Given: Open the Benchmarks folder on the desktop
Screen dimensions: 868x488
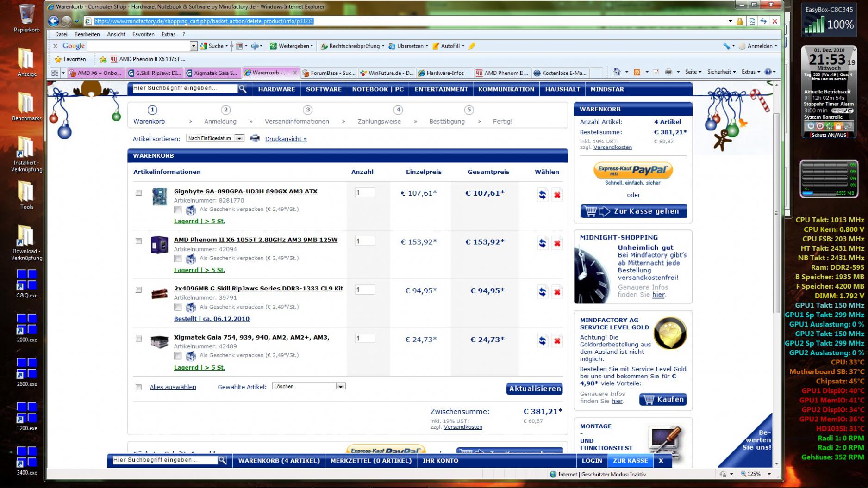Looking at the screenshot, I should (26, 106).
